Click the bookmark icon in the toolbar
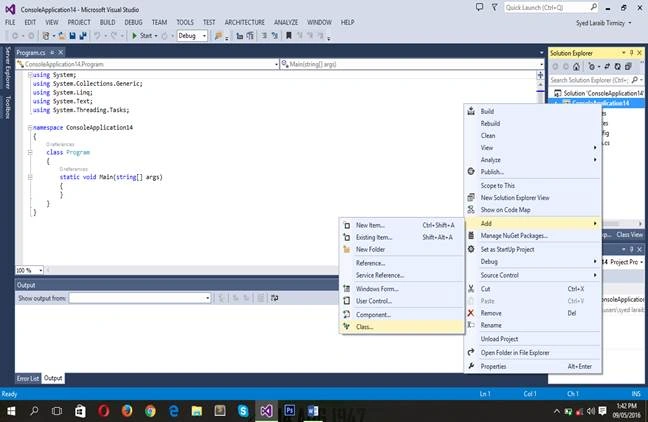This screenshot has width=648, height=422. click(x=289, y=36)
